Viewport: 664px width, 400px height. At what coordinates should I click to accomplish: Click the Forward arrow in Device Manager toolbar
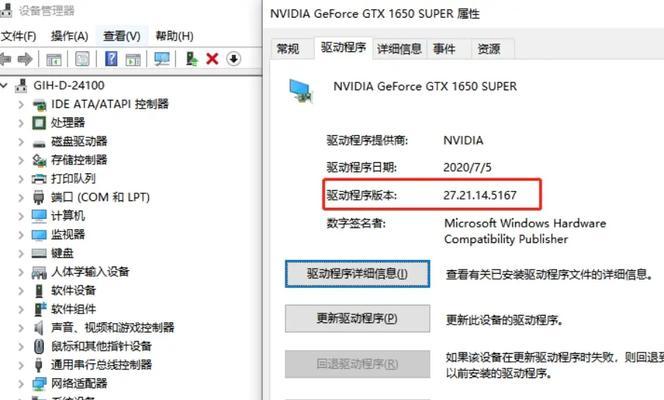[x=25, y=59]
